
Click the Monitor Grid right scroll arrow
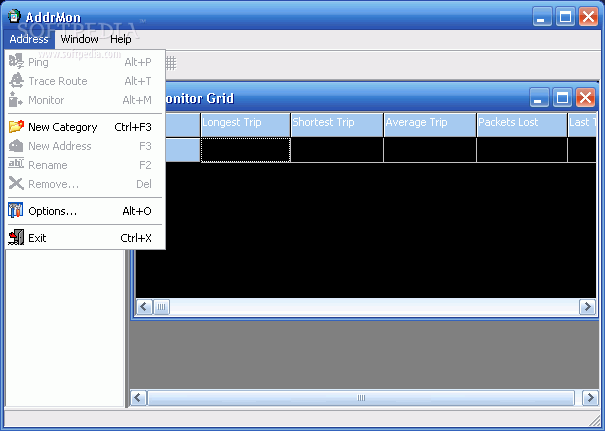587,307
